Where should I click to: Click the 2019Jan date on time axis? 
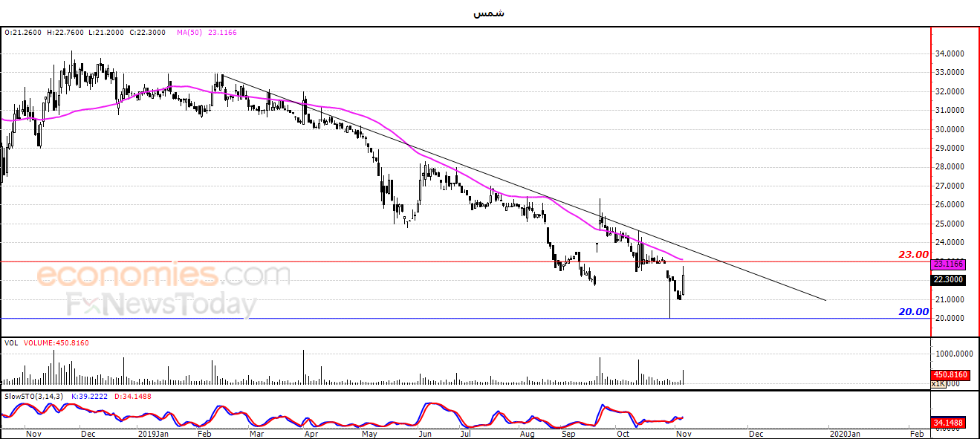[153, 433]
